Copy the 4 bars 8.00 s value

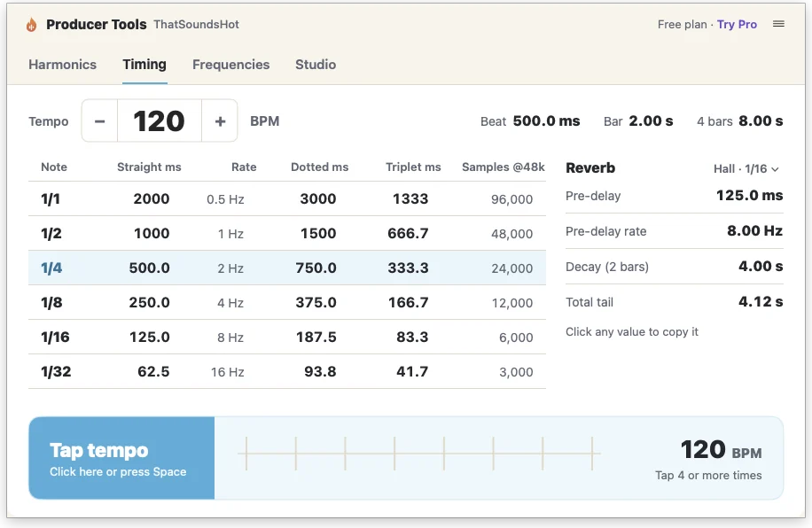tap(761, 121)
